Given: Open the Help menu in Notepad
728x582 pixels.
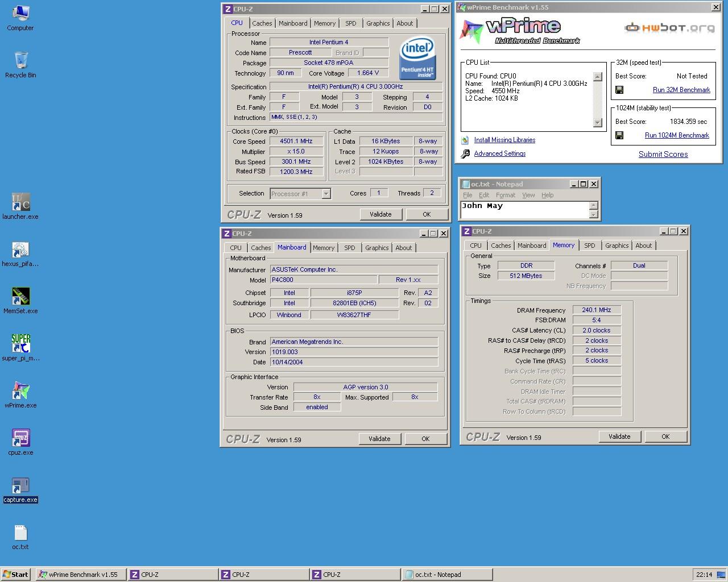Looking at the screenshot, I should [x=547, y=195].
